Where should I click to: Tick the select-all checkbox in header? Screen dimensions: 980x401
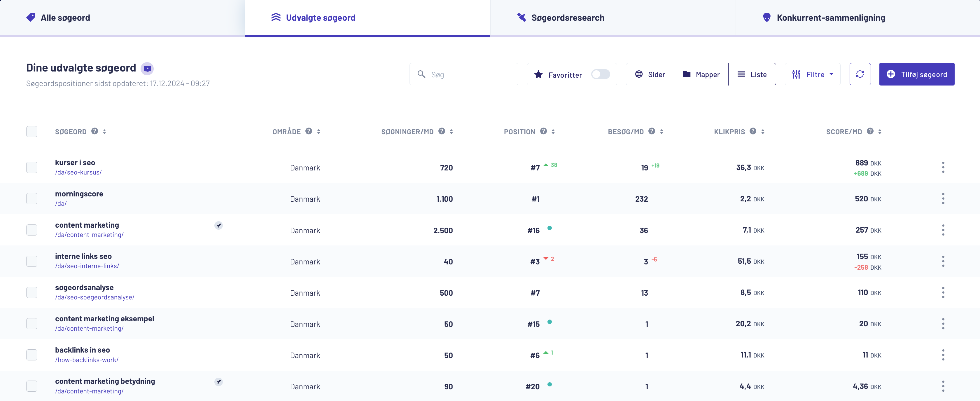32,132
